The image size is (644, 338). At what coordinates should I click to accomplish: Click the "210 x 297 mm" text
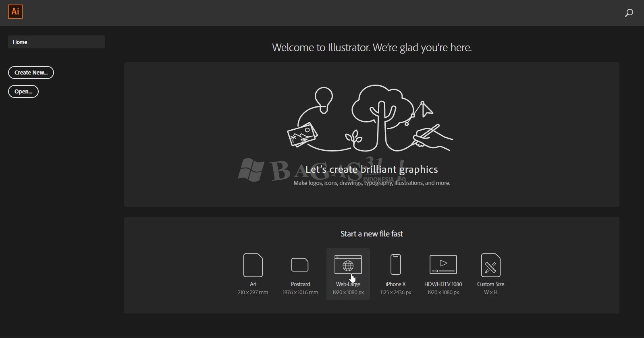pyautogui.click(x=253, y=292)
